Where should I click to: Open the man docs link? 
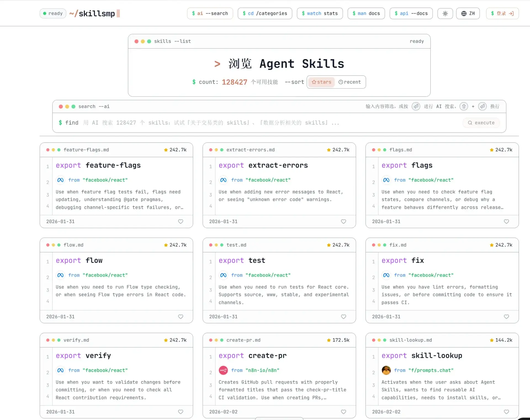pos(366,14)
